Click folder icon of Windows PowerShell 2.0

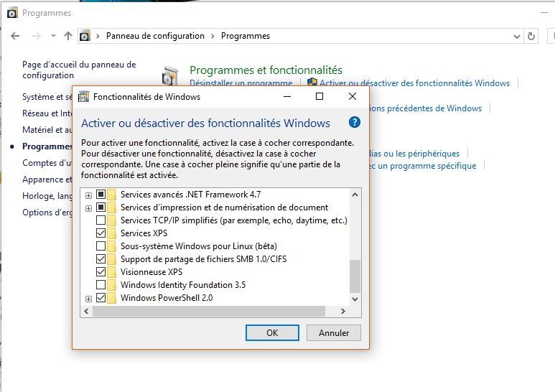pyautogui.click(x=112, y=298)
